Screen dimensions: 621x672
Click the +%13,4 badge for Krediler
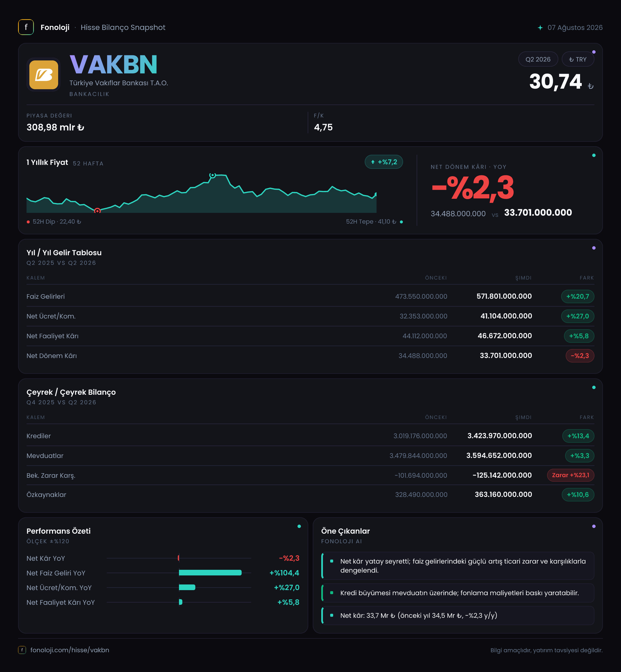coord(578,436)
